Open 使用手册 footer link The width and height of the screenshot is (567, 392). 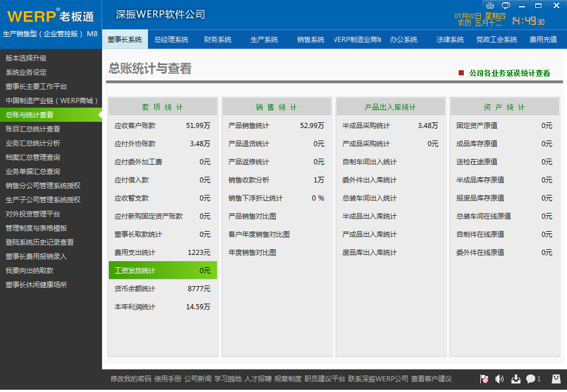point(168,378)
